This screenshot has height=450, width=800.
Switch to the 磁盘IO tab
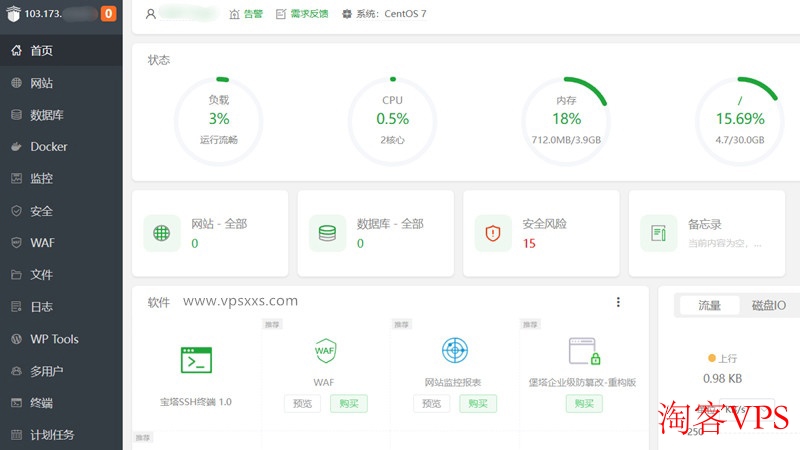(x=769, y=305)
